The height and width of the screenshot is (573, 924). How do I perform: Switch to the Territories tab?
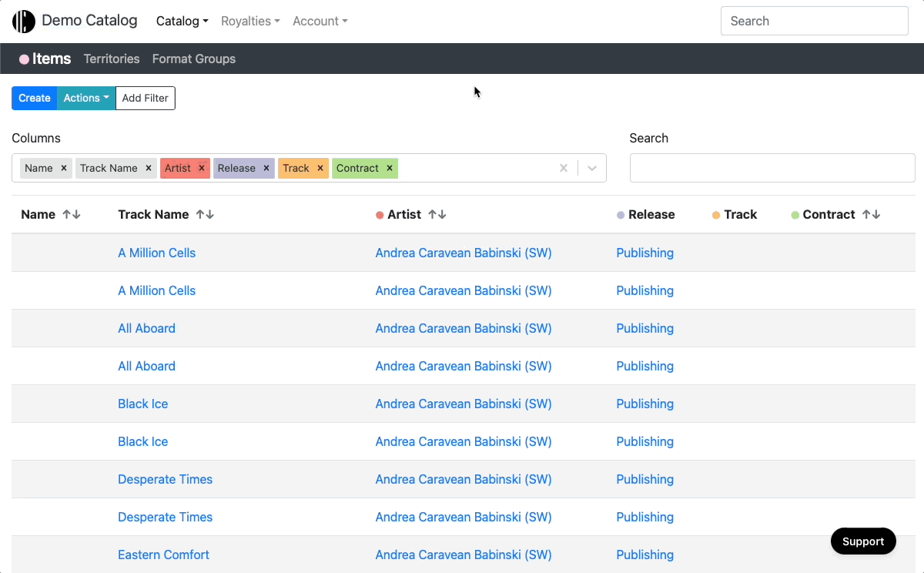tap(112, 59)
